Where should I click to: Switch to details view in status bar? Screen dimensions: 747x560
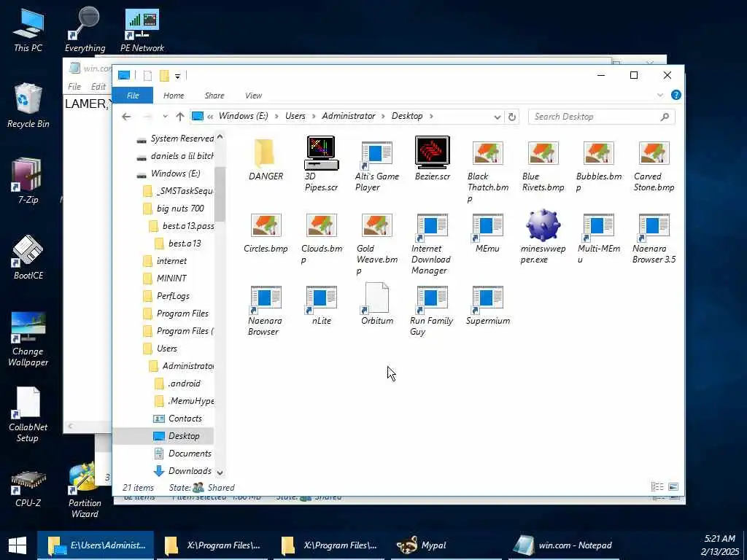point(657,486)
